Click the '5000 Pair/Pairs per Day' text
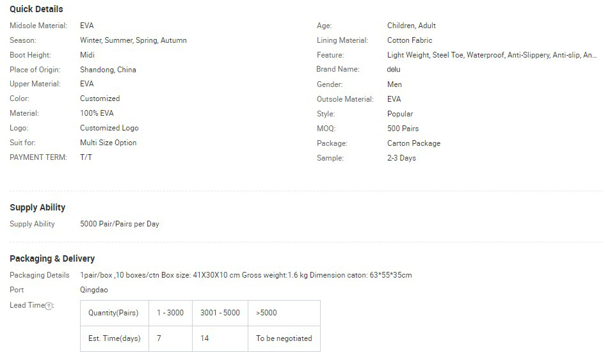 [x=120, y=224]
